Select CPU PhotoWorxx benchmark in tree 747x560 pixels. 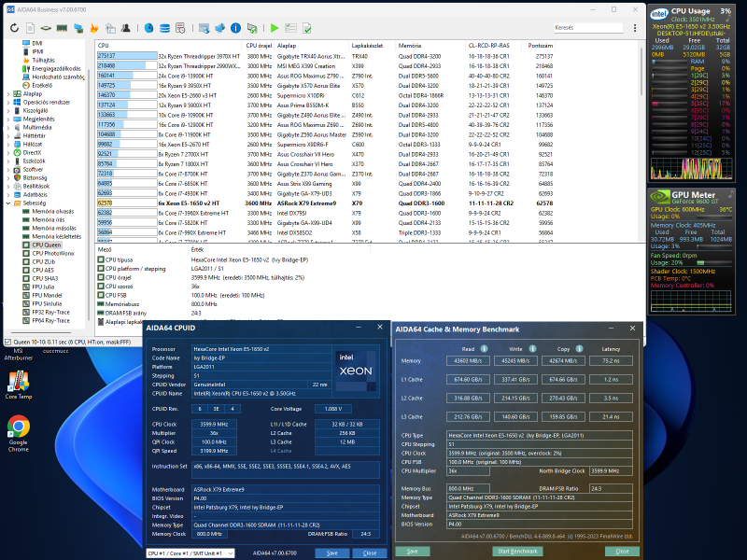[x=53, y=253]
